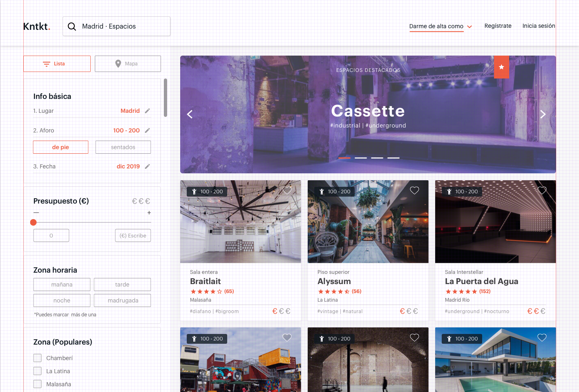The image size is (579, 392).
Task: Click the Regístrate link
Action: (x=498, y=26)
